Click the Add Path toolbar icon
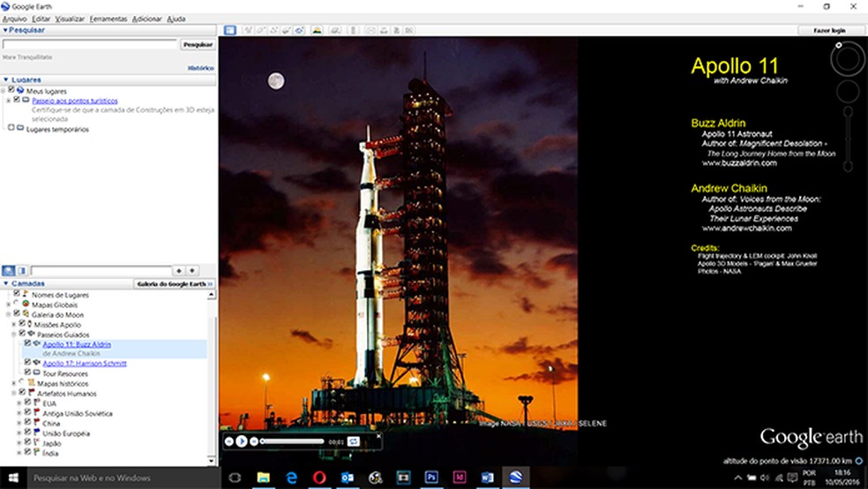The image size is (868, 489). [x=273, y=31]
